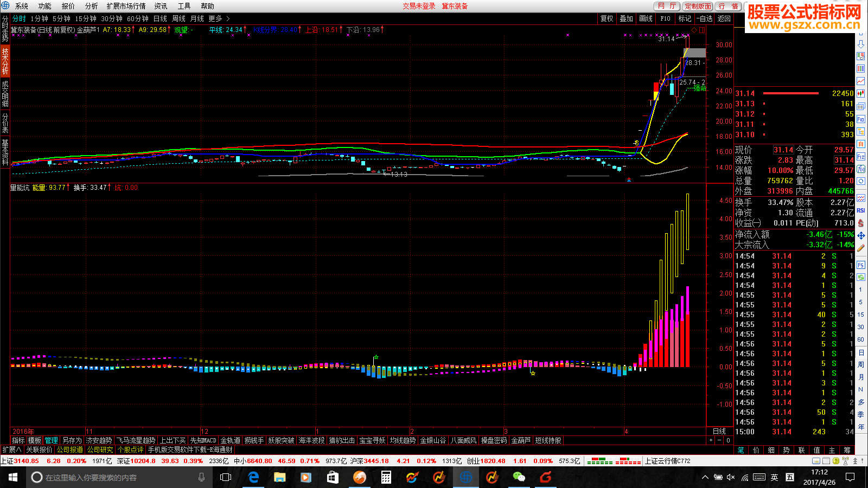Open the formula f(x) icon in sidebar

tap(860, 169)
